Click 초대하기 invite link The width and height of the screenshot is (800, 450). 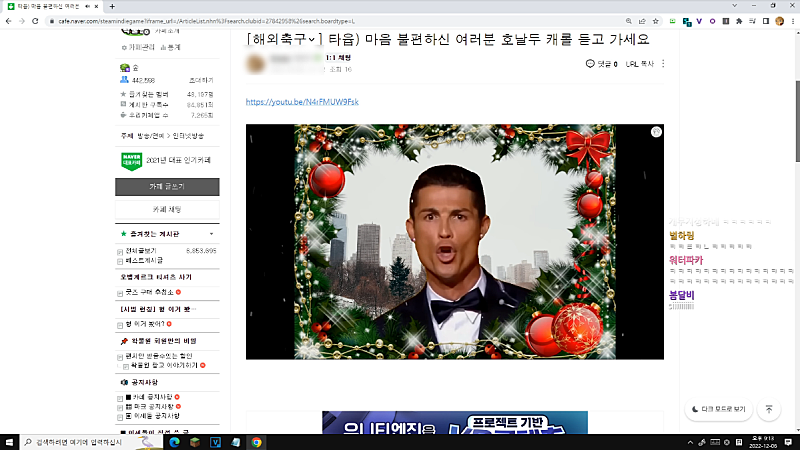point(201,81)
